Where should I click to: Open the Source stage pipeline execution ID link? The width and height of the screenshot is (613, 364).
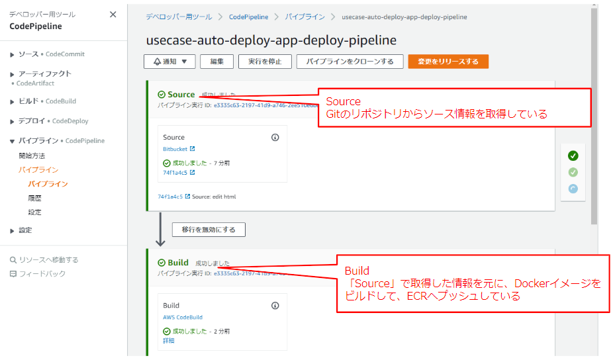[266, 105]
